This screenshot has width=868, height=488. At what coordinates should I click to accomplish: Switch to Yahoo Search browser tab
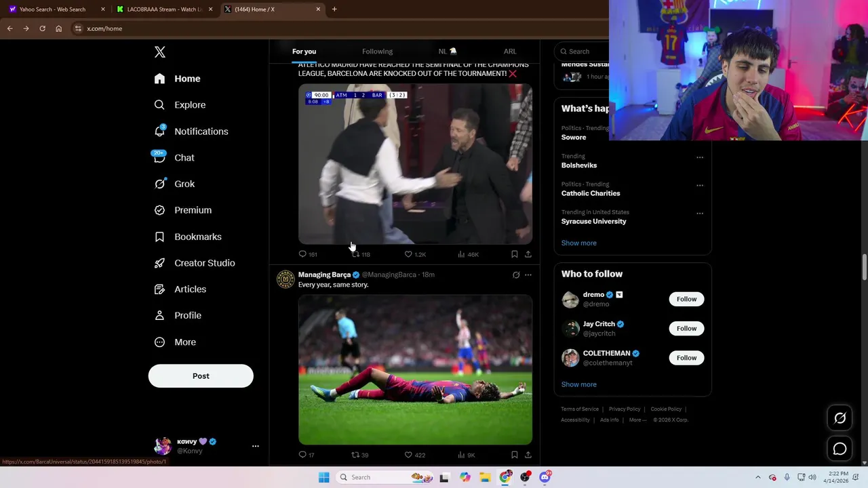pos(57,9)
